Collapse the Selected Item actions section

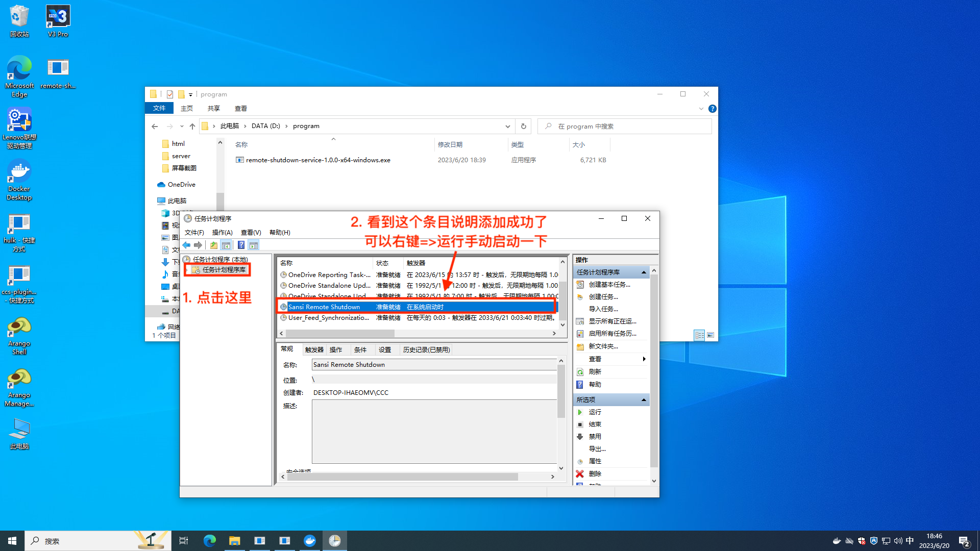pyautogui.click(x=644, y=400)
